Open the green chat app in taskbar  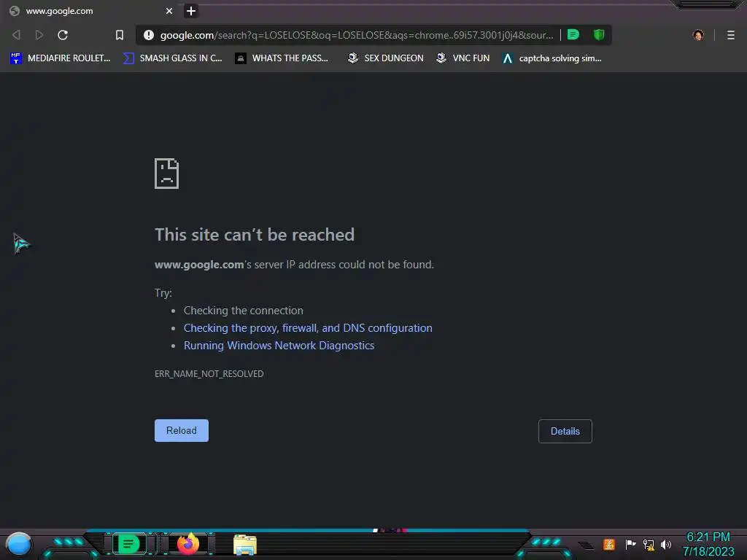pos(128,544)
